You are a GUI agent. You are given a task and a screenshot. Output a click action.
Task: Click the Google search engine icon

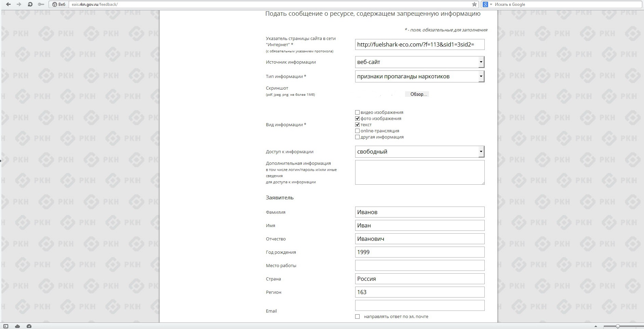coord(485,4)
